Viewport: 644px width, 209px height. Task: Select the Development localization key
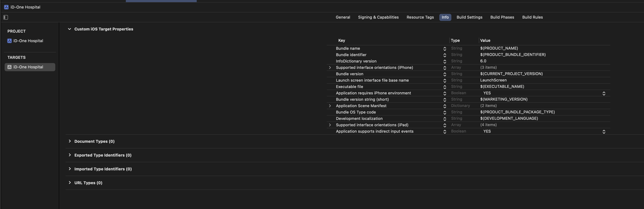359,118
